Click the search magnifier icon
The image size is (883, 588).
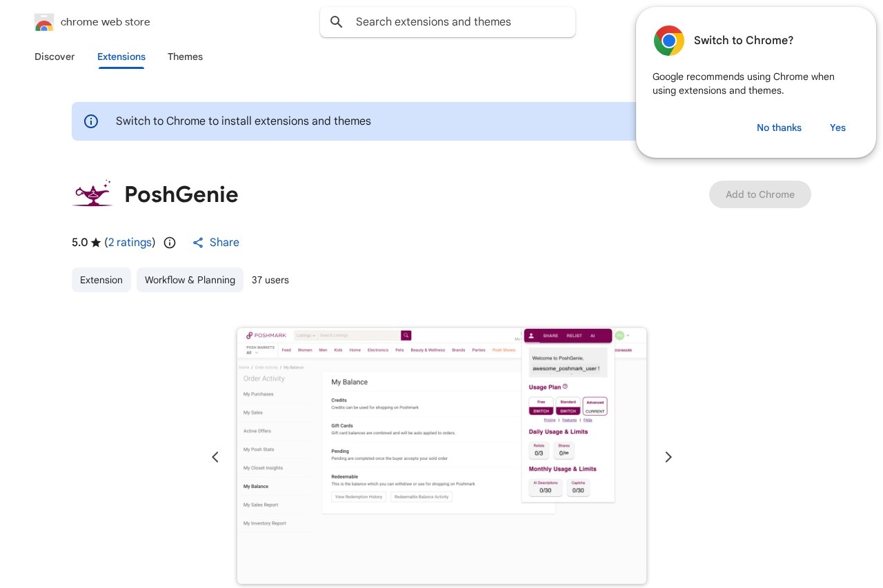(x=337, y=22)
